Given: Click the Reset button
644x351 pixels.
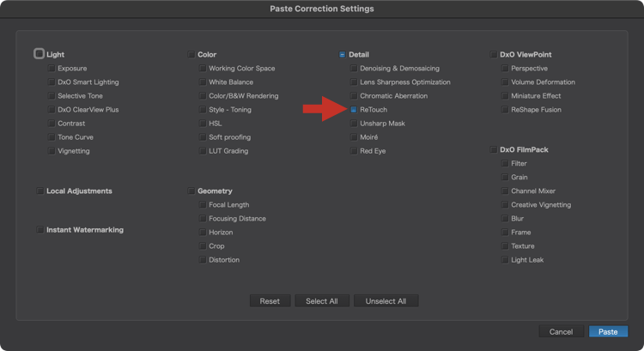Looking at the screenshot, I should tap(270, 301).
